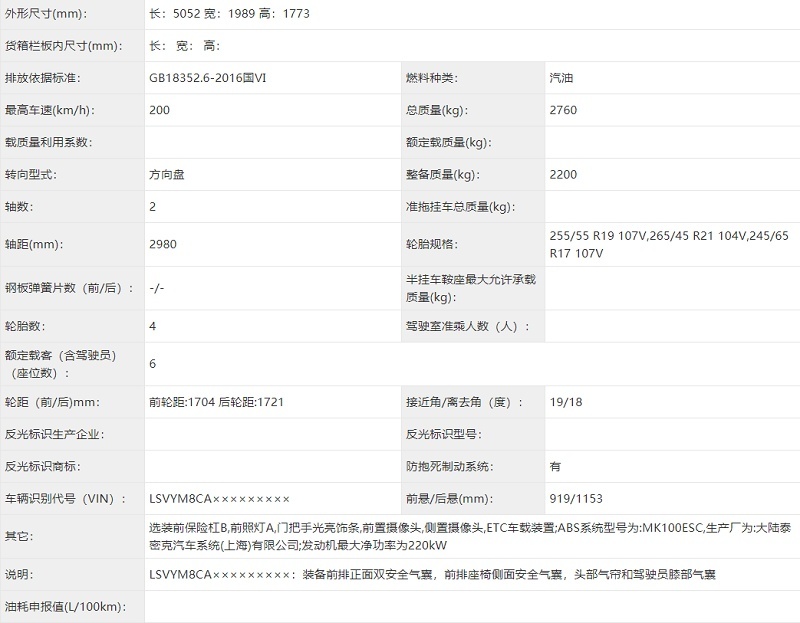
Task: Click the 半挂车鞍座最大允许承载质量 label
Action: pos(470,288)
